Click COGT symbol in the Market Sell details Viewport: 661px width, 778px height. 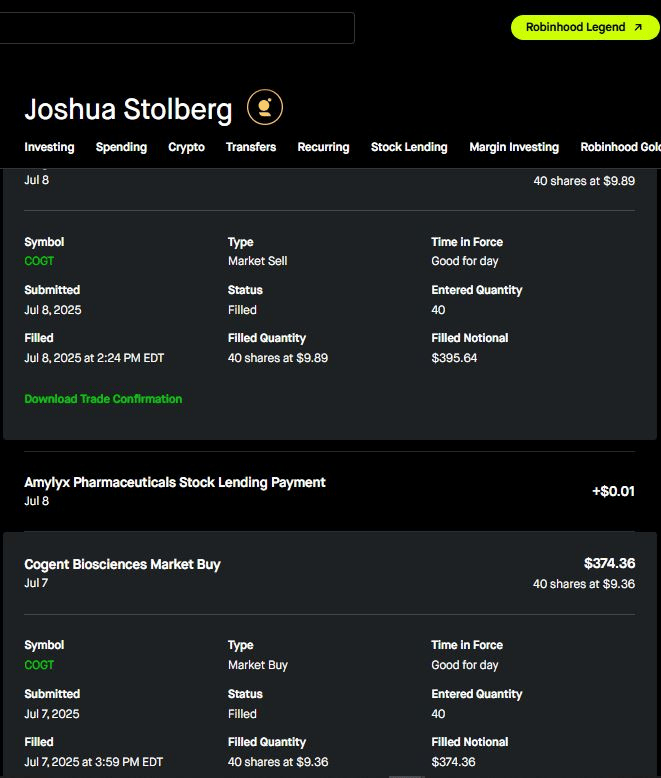tap(39, 261)
